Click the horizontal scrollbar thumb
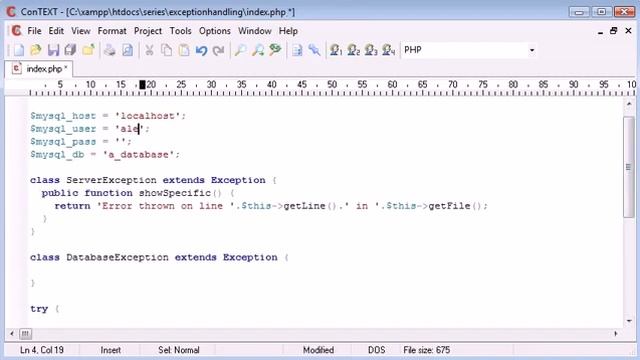Screen dimensions: 640x360 coord(25,334)
